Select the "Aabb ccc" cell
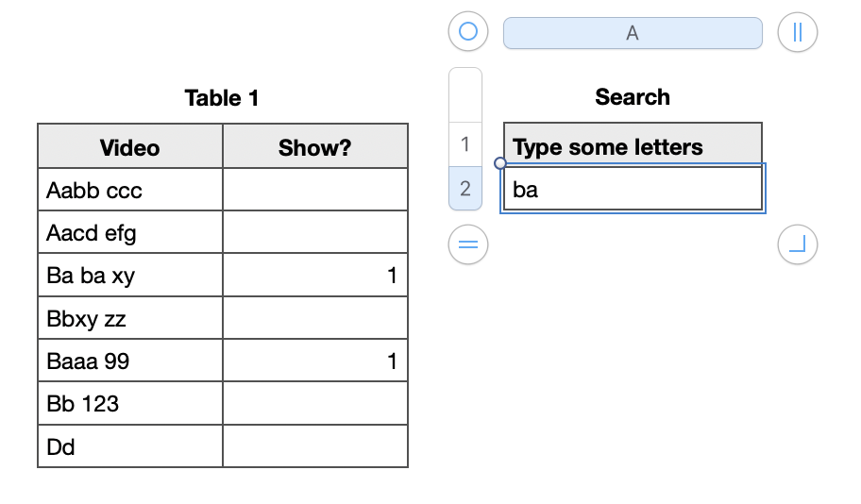861x504 pixels. (x=130, y=191)
